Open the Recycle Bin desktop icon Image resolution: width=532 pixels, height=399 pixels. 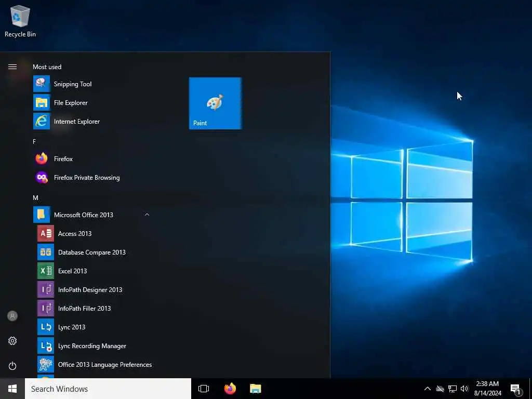20,21
